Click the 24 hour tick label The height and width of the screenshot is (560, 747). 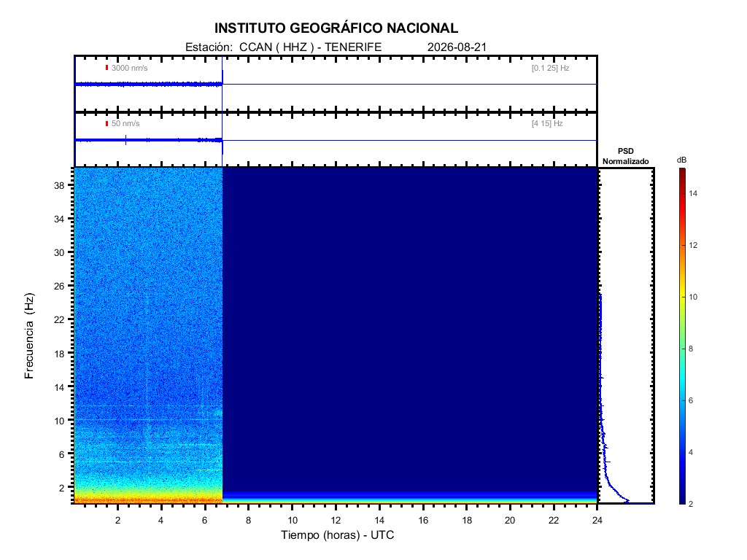tap(597, 521)
